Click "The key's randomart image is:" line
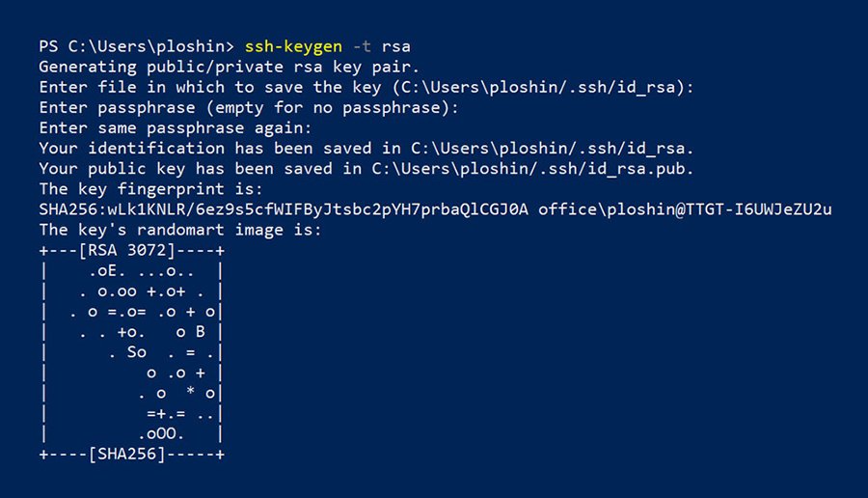Viewport: 868px width, 498px height. pos(180,230)
